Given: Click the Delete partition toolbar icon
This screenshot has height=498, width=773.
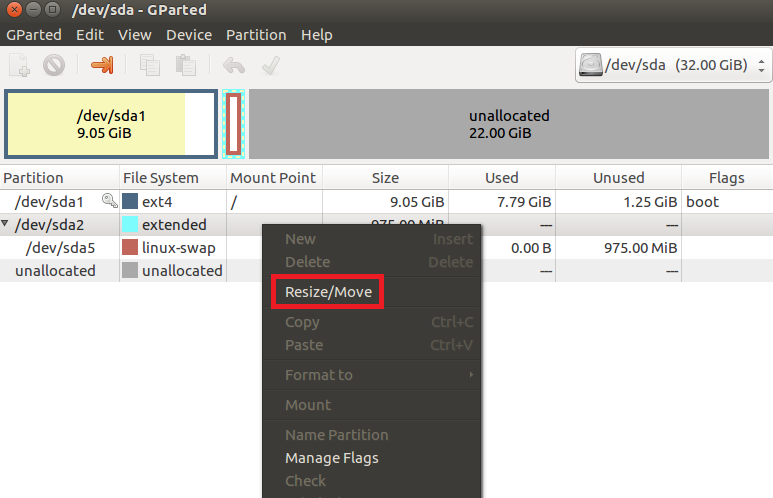Looking at the screenshot, I should click(54, 66).
